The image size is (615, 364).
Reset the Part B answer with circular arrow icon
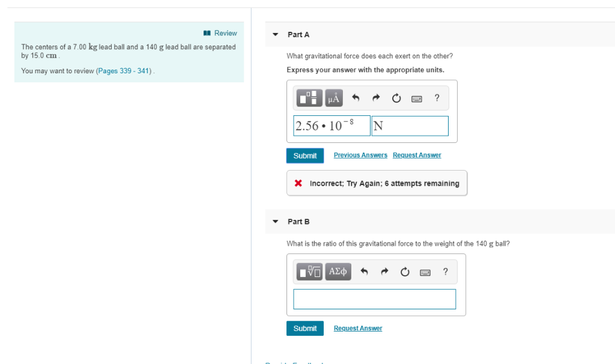point(404,271)
